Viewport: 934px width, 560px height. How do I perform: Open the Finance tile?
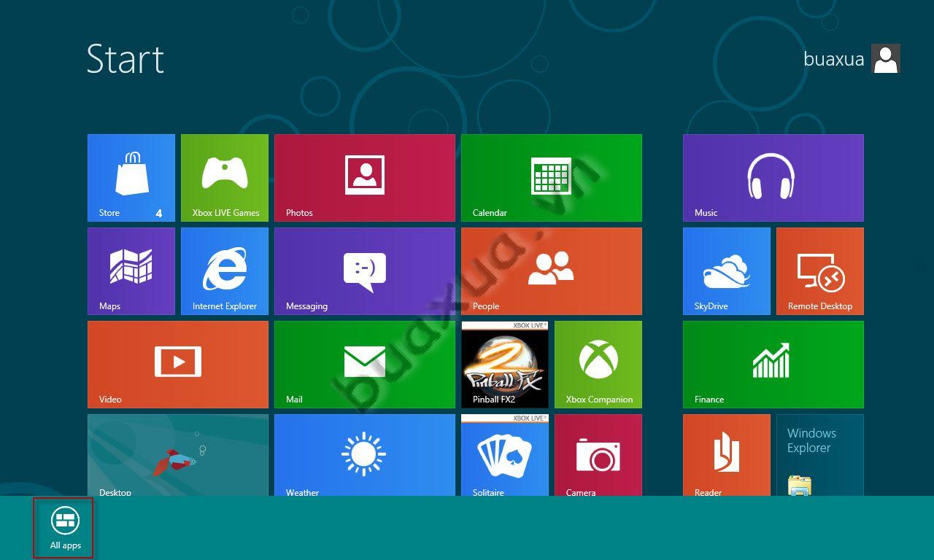coord(773,365)
